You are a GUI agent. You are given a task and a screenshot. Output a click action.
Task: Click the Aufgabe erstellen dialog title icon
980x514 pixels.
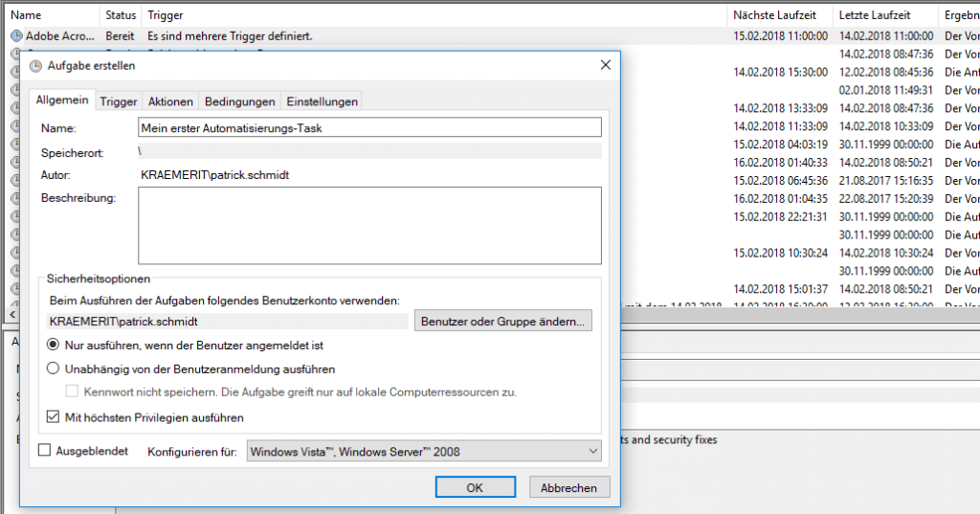click(x=35, y=66)
